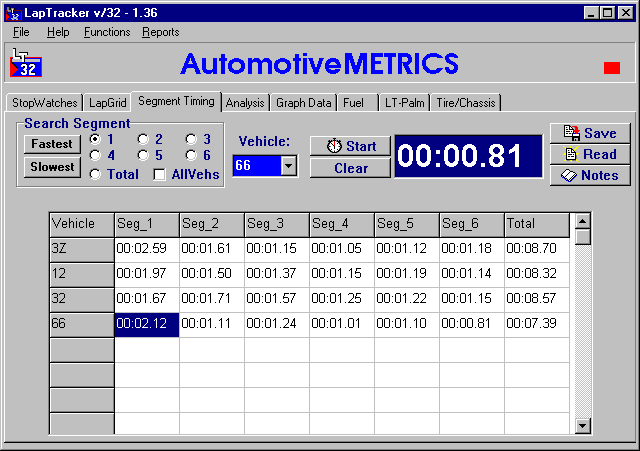Select the Total radio button
Viewport: 640px width, 451px height.
[95, 174]
